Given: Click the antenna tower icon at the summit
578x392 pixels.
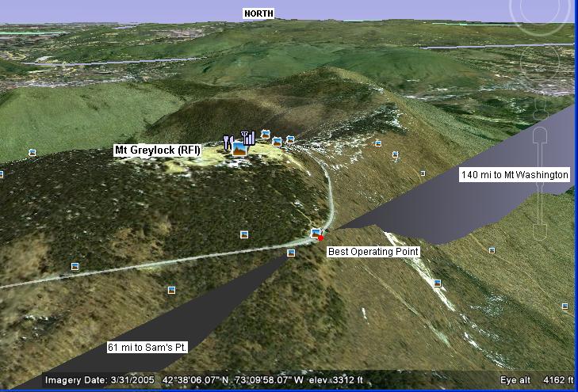Looking at the screenshot, I should (x=248, y=138).
